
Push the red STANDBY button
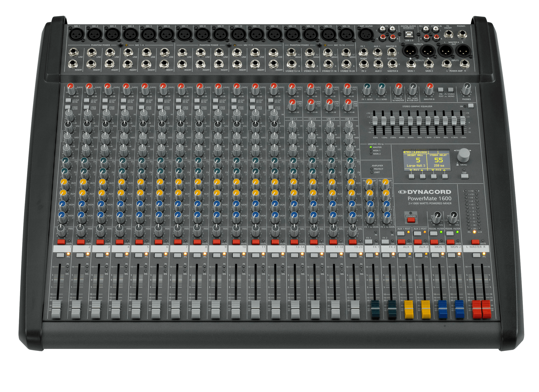coord(411,220)
